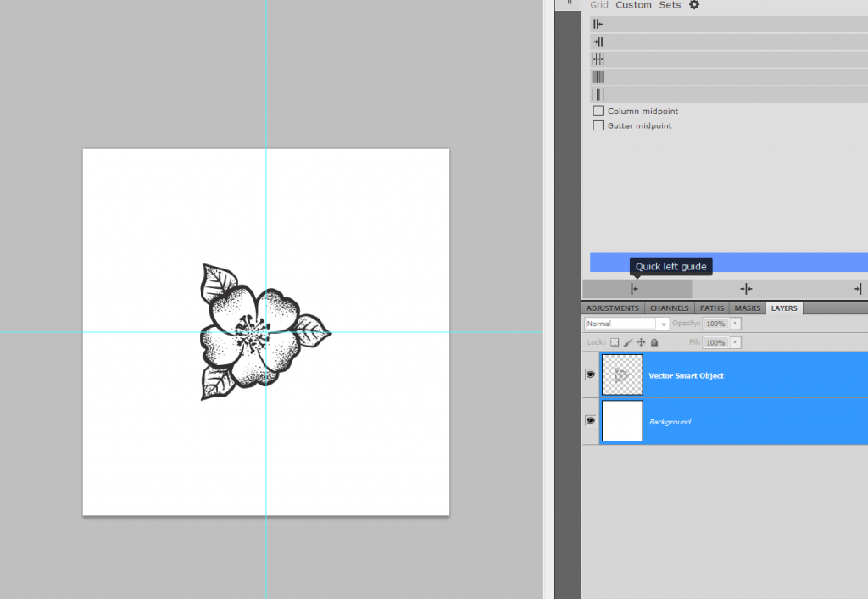
Task: Open the Custom tab in GuideGuide
Action: point(633,5)
